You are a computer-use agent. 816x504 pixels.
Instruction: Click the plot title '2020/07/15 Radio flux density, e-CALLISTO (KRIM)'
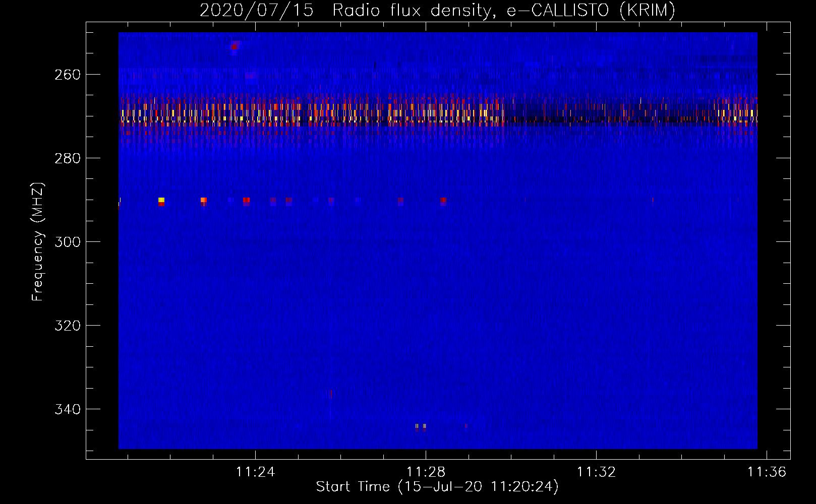(x=437, y=10)
